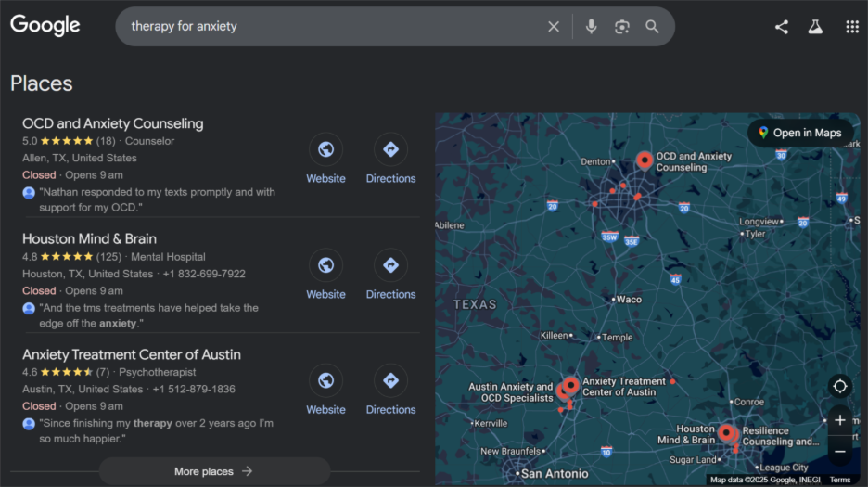
Task: Clear the search query with X
Action: tap(553, 27)
